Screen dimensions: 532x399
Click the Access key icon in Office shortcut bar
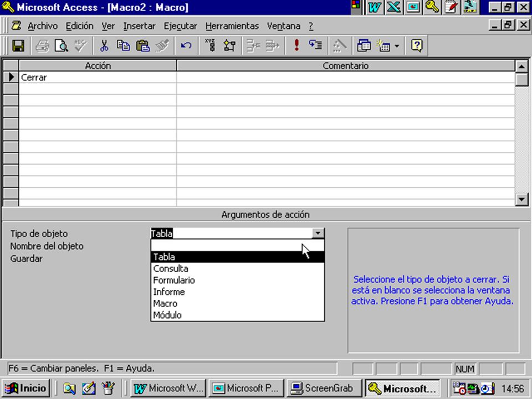(432, 7)
